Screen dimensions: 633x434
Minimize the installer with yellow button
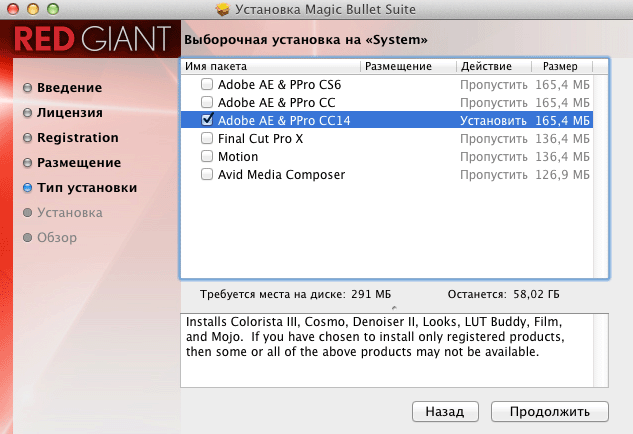[x=33, y=9]
